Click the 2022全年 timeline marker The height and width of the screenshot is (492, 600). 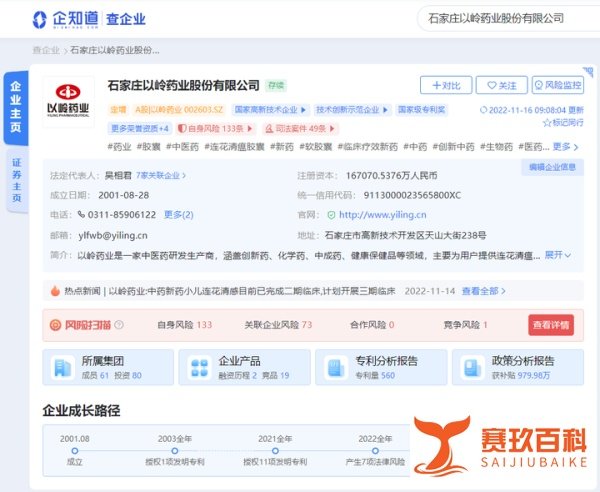point(375,451)
